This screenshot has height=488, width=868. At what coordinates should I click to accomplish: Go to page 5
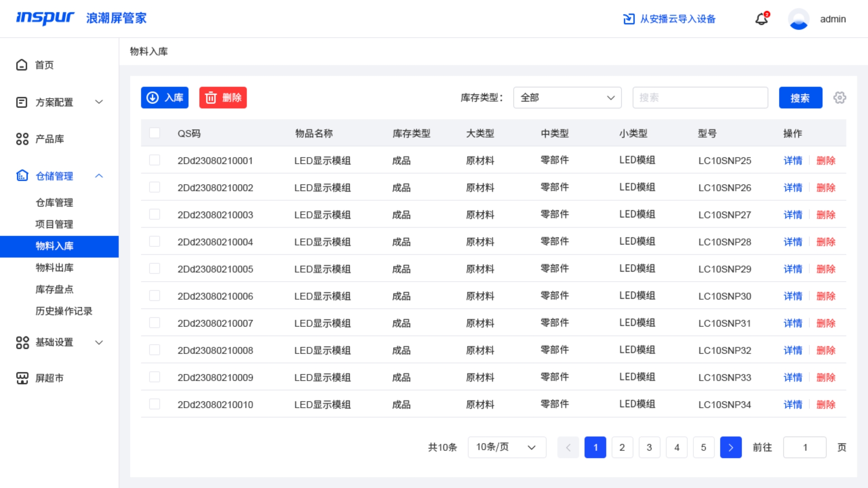point(703,447)
